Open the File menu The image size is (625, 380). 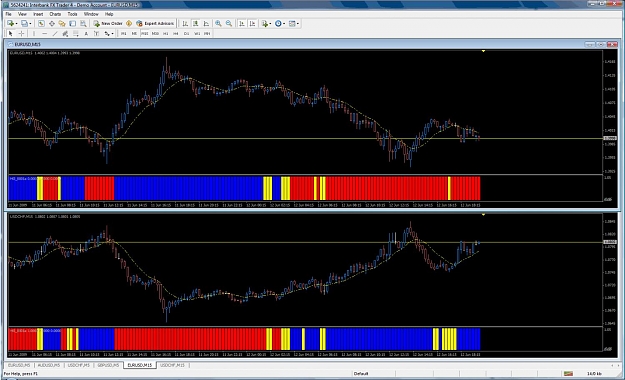point(8,14)
